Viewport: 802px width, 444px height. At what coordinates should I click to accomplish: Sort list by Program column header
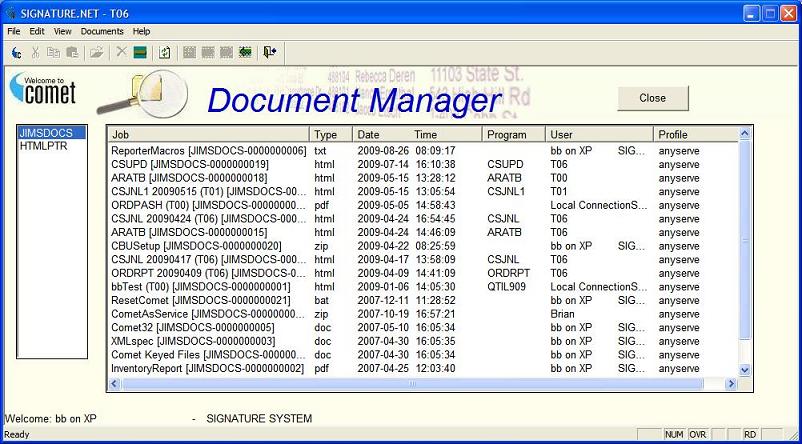[x=514, y=135]
